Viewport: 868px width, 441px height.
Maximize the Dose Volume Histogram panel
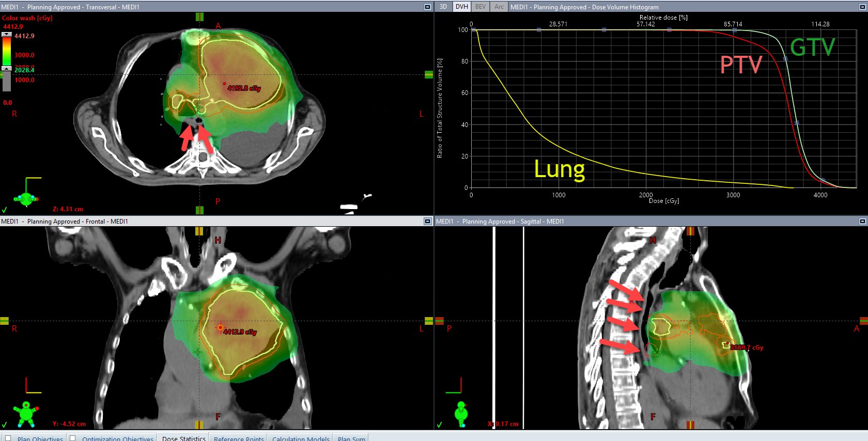tap(862, 7)
